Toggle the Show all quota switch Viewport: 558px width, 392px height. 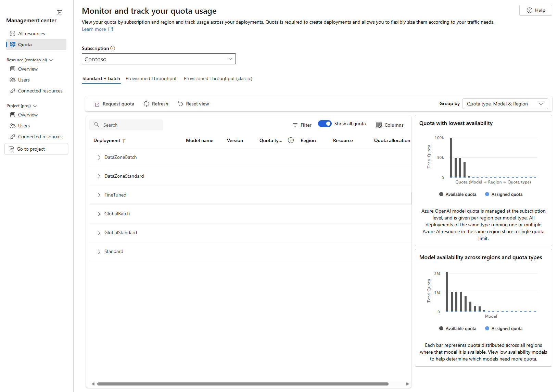[325, 124]
